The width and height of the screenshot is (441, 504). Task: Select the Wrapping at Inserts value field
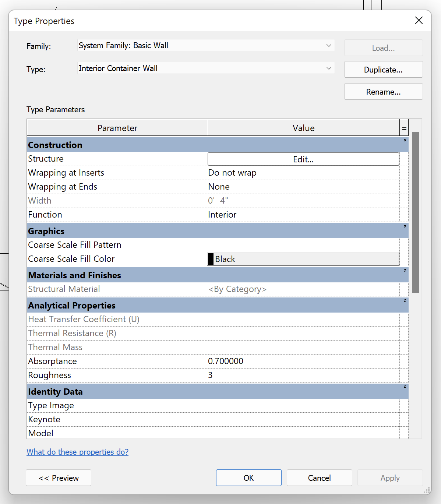point(303,173)
